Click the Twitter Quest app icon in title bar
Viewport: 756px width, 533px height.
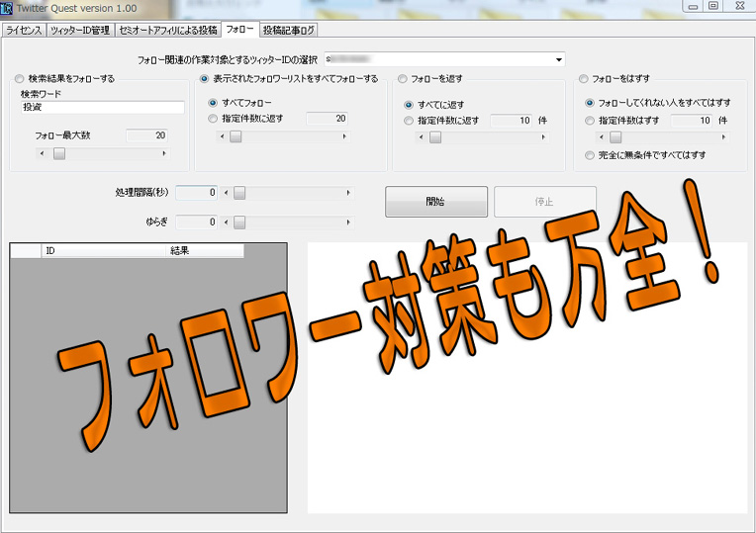[7, 8]
